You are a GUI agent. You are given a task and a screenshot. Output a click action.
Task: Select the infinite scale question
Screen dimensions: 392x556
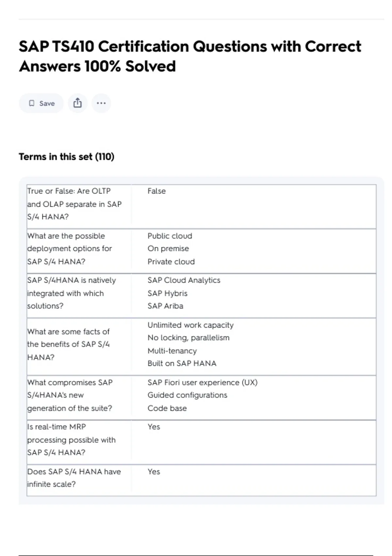point(74,478)
